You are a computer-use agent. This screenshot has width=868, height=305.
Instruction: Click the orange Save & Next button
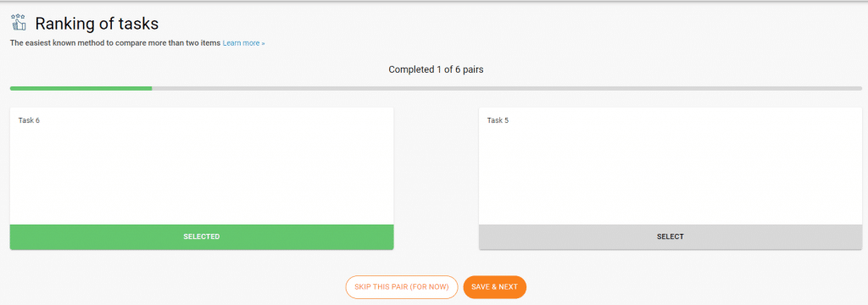pyautogui.click(x=495, y=287)
